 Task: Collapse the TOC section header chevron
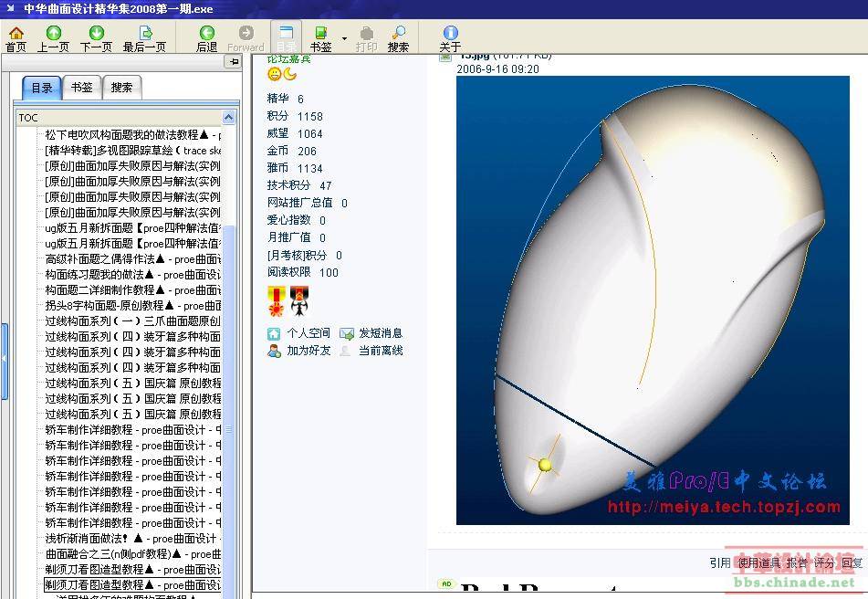coord(229,118)
